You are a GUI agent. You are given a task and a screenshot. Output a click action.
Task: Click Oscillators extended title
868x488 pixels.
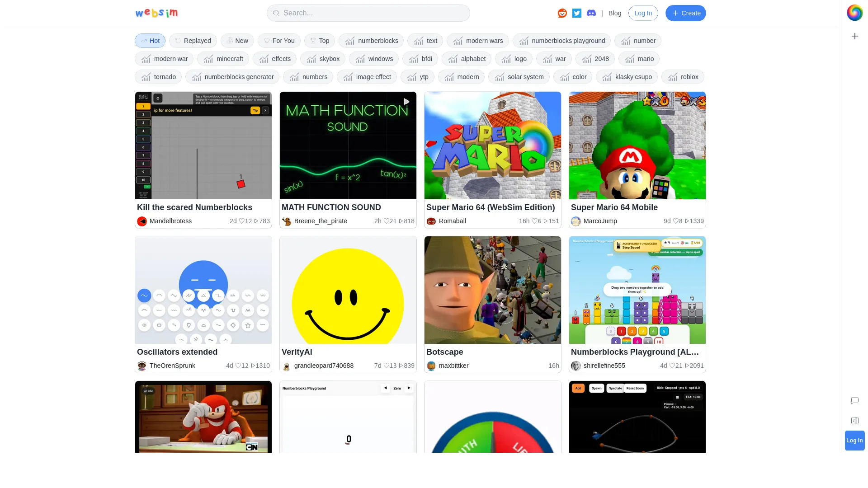click(x=177, y=352)
